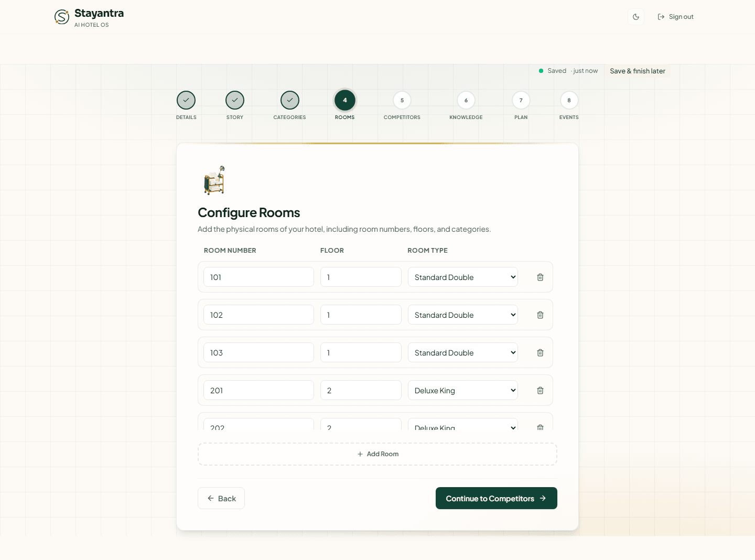Edit room number field showing 103
The height and width of the screenshot is (560, 755).
pyautogui.click(x=258, y=352)
